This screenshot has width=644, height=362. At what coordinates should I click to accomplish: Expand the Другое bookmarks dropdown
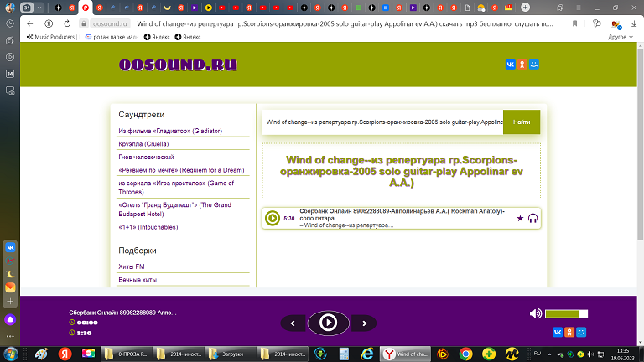pyautogui.click(x=621, y=37)
